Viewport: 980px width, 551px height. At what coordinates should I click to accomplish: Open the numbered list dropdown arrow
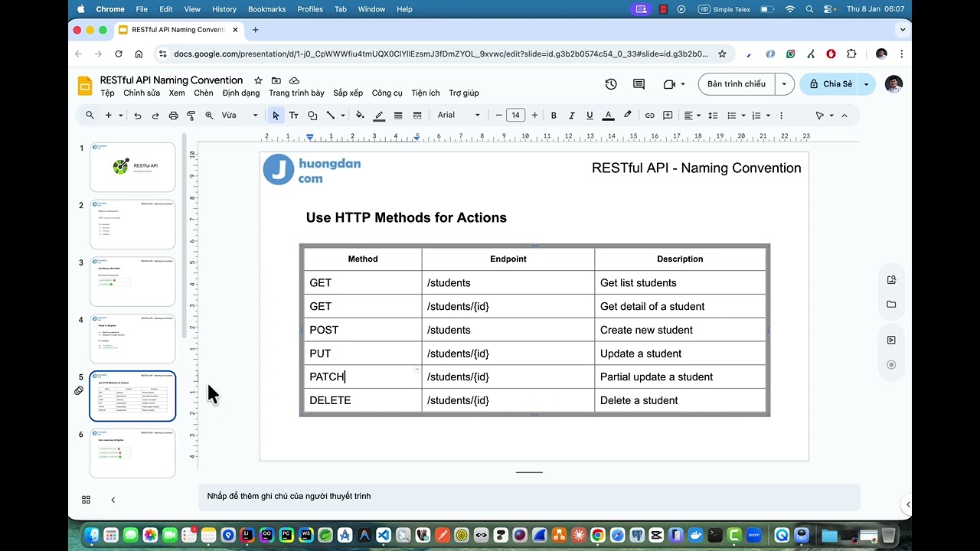click(x=768, y=116)
